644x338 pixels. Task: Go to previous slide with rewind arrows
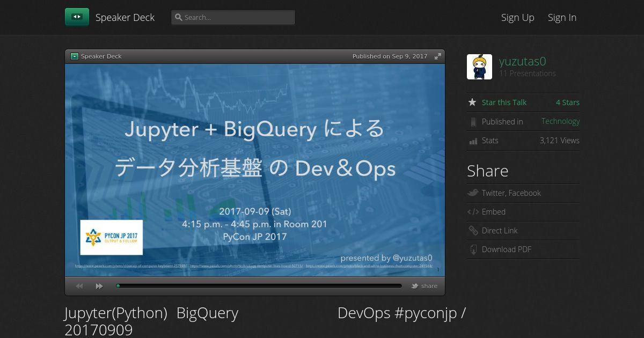79,286
